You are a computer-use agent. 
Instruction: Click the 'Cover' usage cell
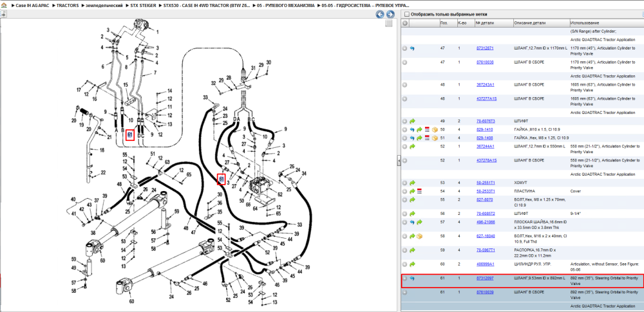[x=575, y=191]
